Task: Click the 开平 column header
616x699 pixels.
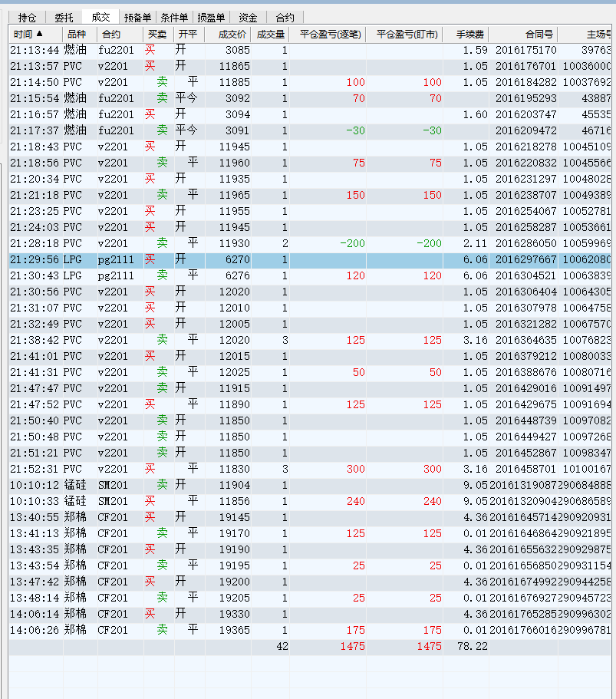Action: (x=189, y=35)
